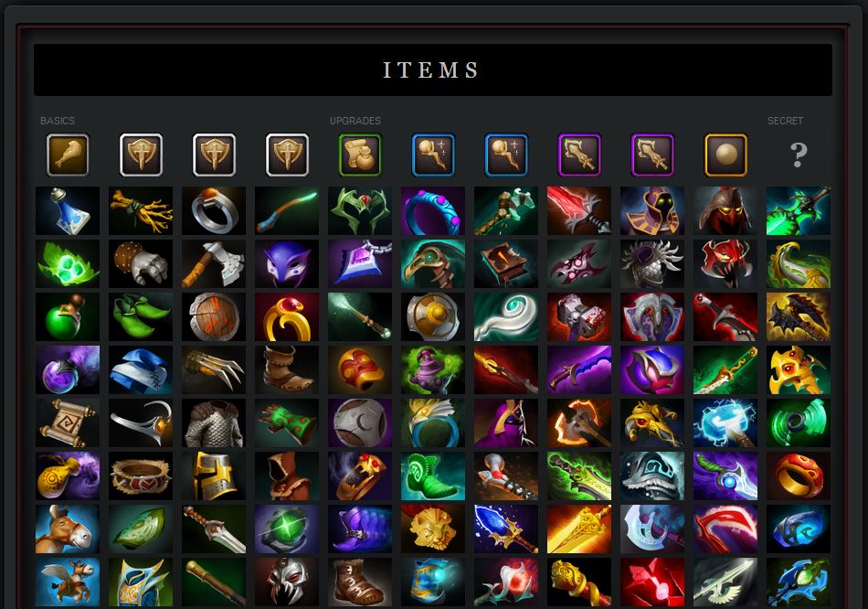Pick the Gem of True Sight
868x609 pixels.
click(x=287, y=529)
